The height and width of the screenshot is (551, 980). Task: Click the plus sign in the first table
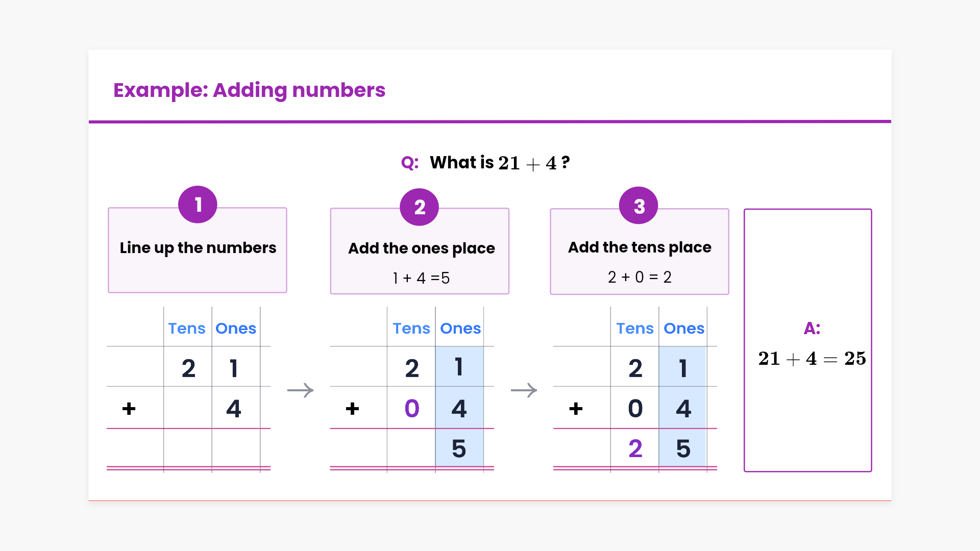coord(129,408)
